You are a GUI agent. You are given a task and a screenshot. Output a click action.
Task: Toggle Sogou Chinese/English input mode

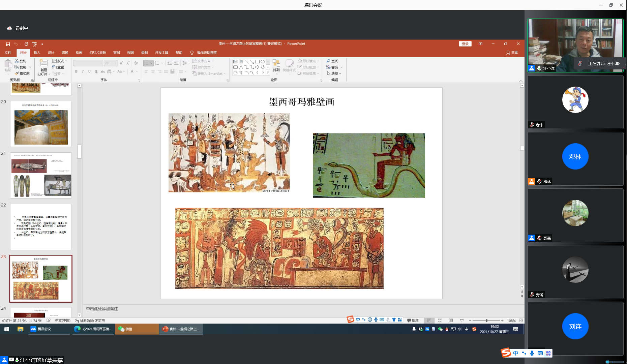pos(358,320)
